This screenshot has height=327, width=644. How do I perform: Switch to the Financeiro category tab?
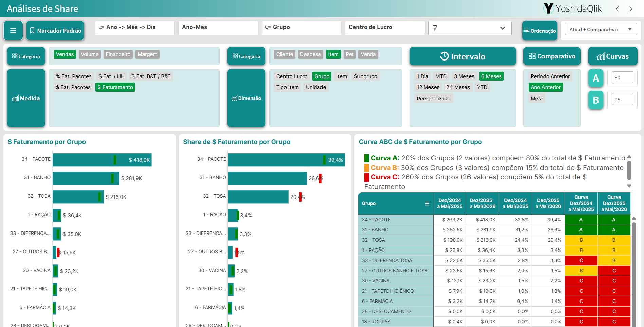(x=118, y=54)
